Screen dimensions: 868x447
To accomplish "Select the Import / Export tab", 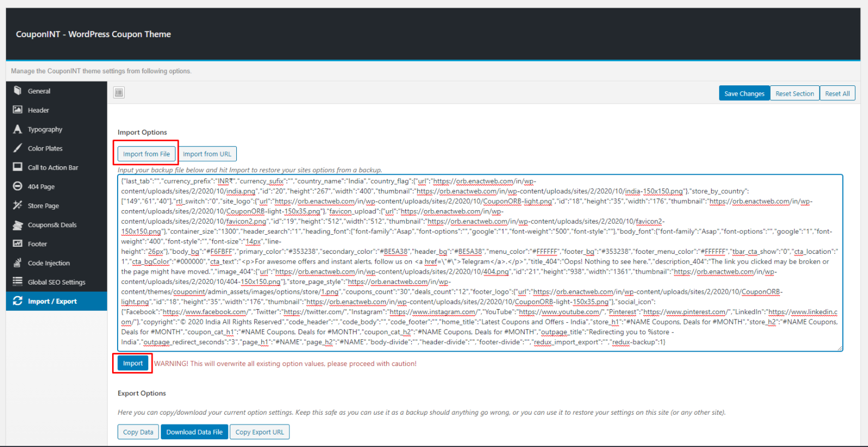I will 56,301.
